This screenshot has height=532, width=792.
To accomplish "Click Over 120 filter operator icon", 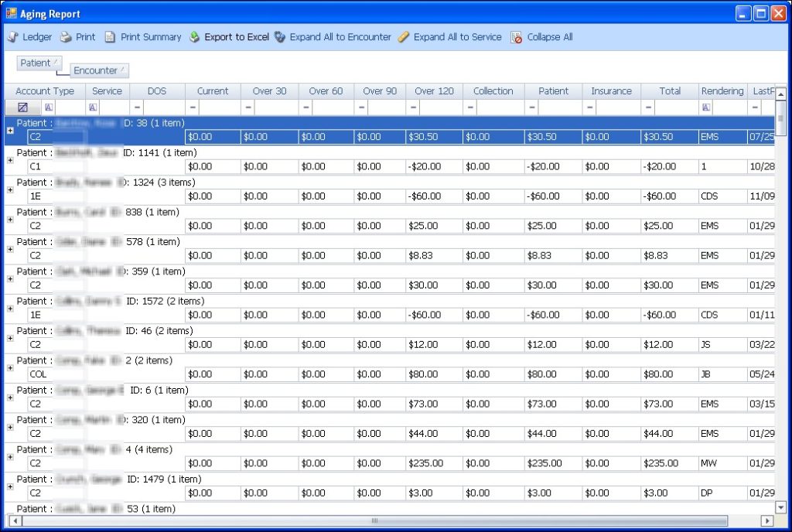I will pos(414,107).
